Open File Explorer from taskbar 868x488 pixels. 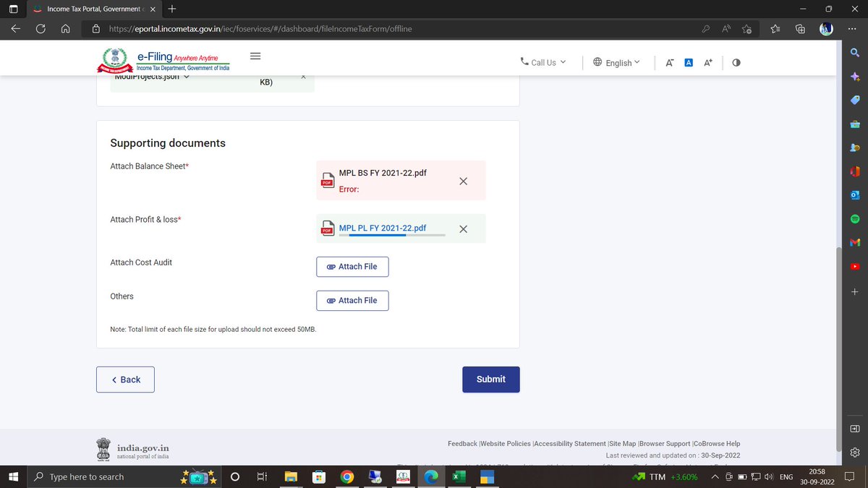[x=291, y=477]
